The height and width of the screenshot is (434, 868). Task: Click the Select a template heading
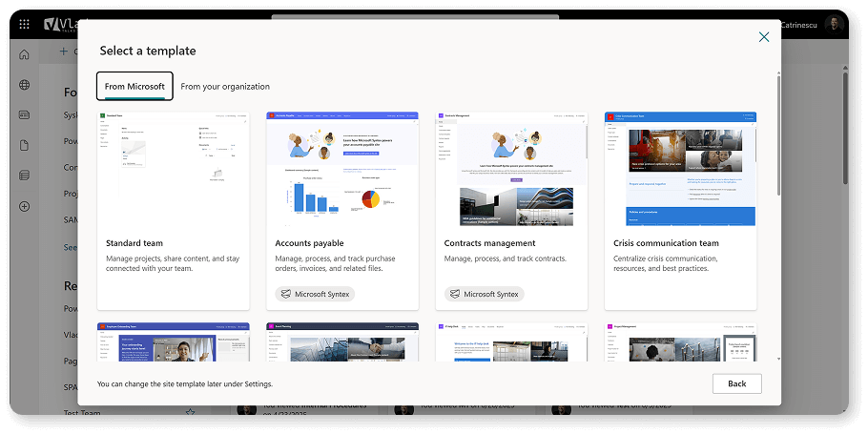click(148, 51)
